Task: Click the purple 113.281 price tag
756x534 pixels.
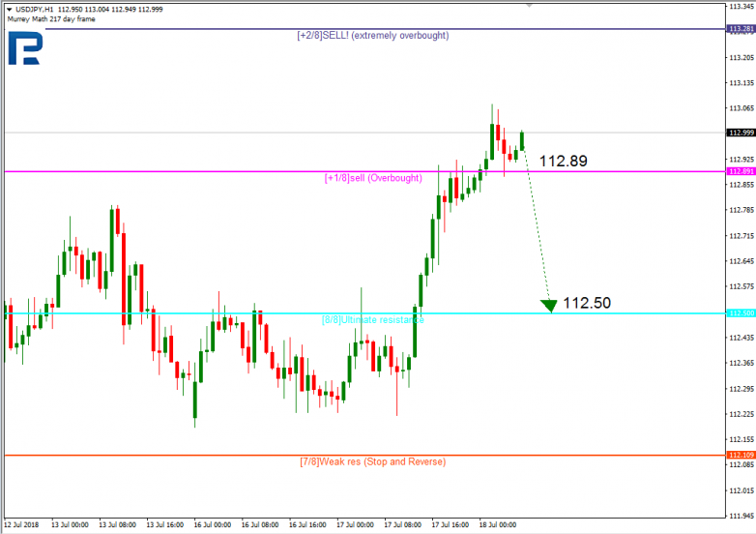Action: pos(741,29)
